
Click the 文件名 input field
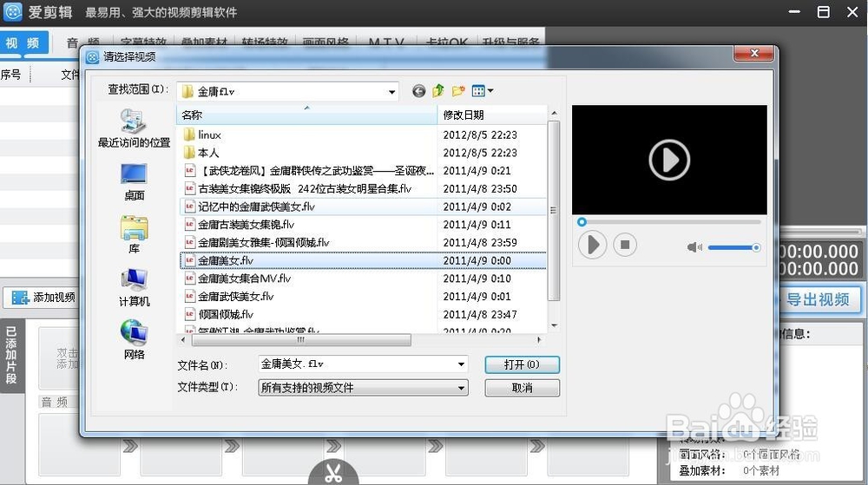point(357,364)
